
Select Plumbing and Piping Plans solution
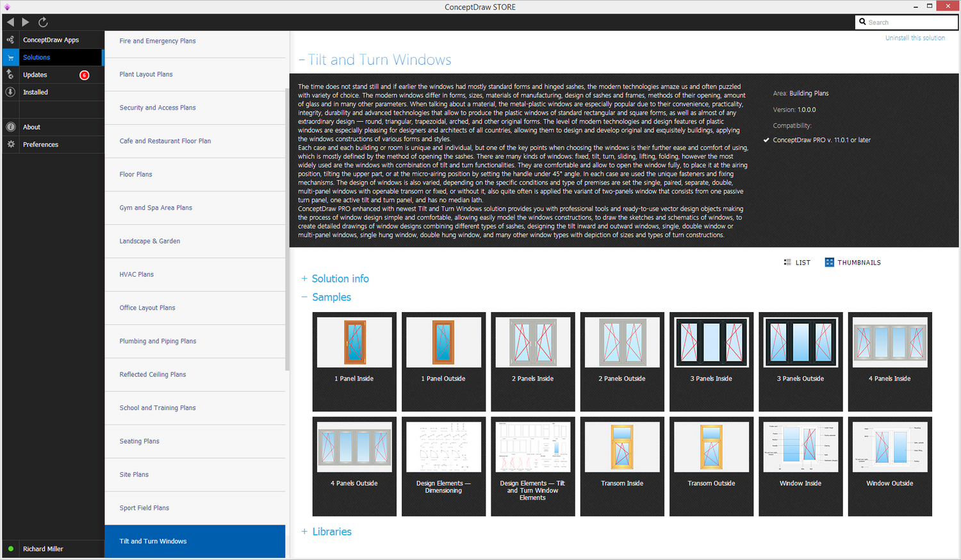click(x=195, y=341)
